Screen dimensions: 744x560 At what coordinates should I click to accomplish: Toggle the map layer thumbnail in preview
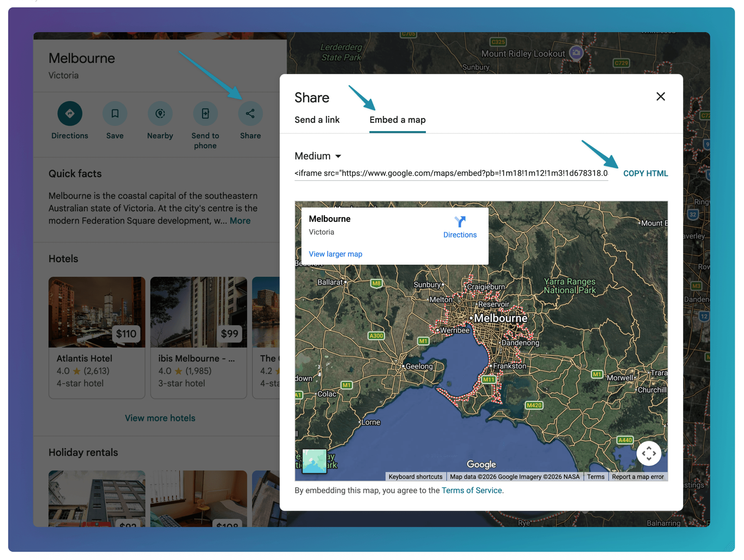(x=314, y=461)
